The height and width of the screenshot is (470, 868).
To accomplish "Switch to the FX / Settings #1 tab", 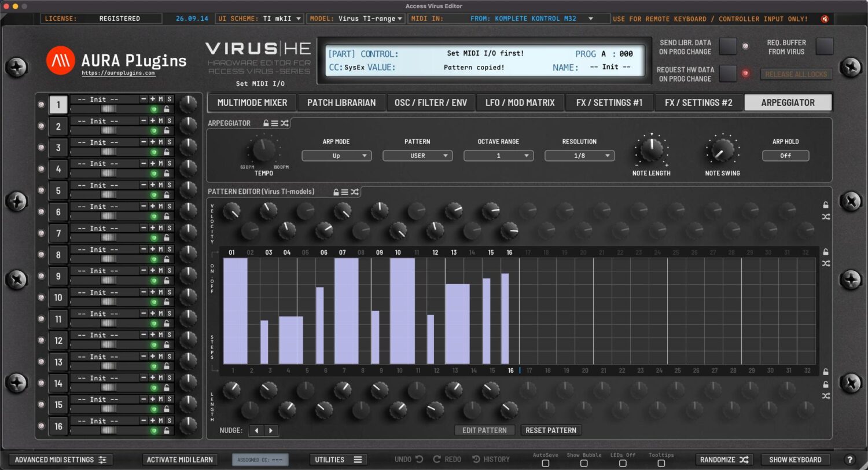I will coord(609,102).
